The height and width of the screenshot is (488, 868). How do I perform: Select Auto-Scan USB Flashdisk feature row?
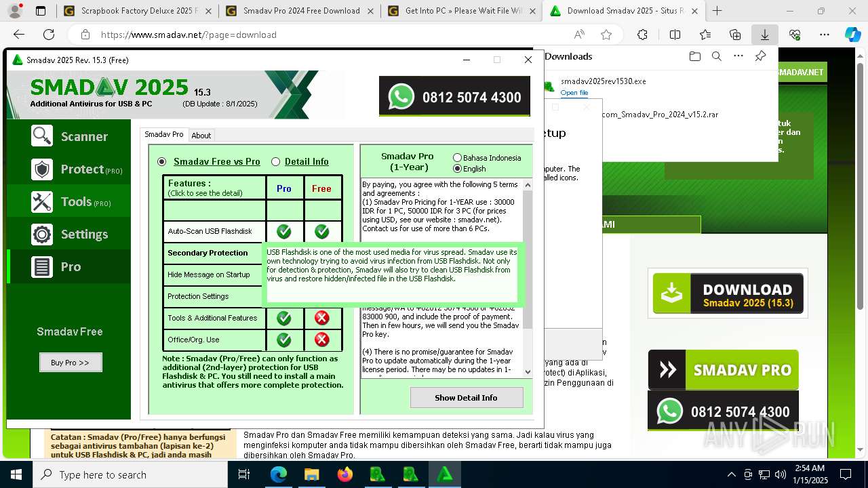click(x=214, y=231)
